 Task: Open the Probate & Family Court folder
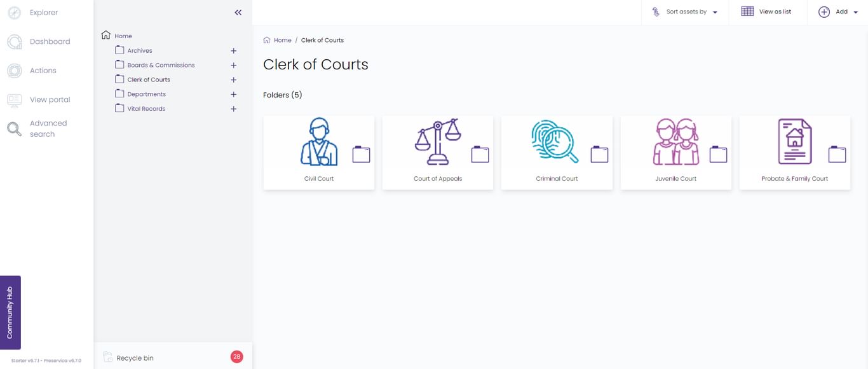coord(795,153)
